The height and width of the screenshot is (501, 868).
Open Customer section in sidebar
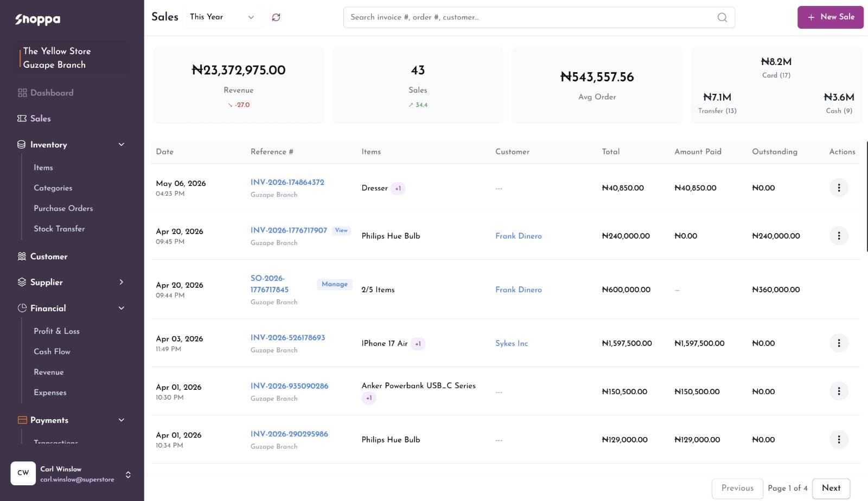(x=42, y=256)
